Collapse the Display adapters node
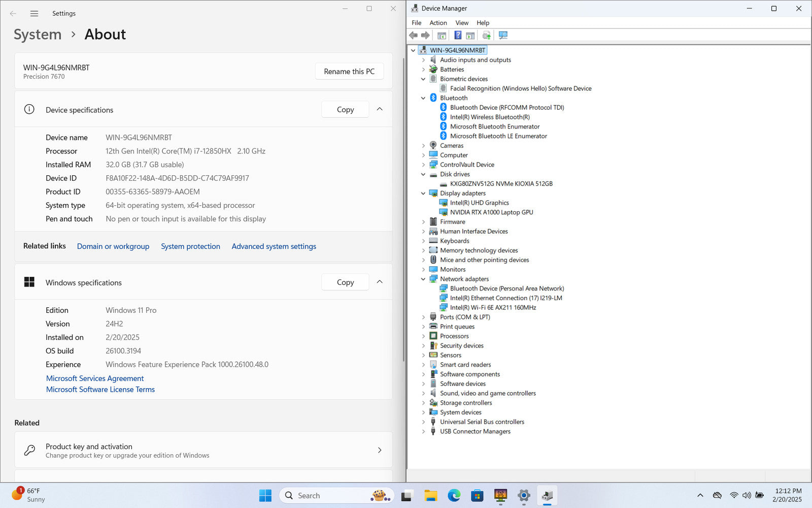This screenshot has height=508, width=812. point(423,194)
